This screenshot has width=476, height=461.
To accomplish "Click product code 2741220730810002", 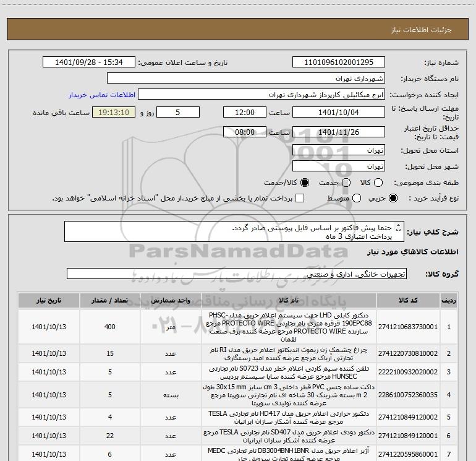I will [408, 353].
